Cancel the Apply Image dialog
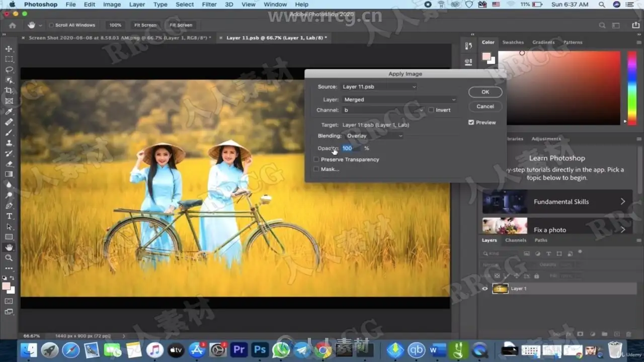 tap(485, 106)
